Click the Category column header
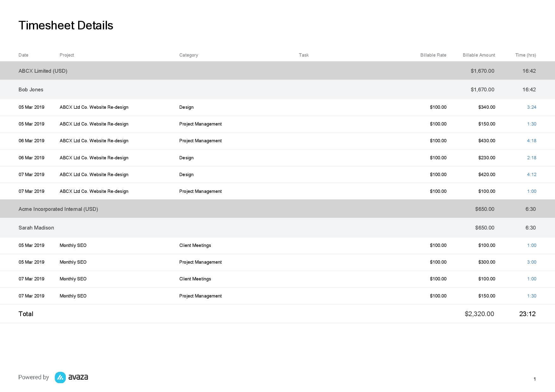The image size is (555, 392). [189, 55]
